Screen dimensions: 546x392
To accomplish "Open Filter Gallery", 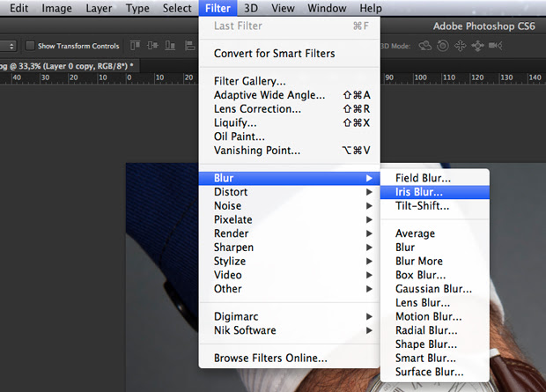I will (290, 81).
